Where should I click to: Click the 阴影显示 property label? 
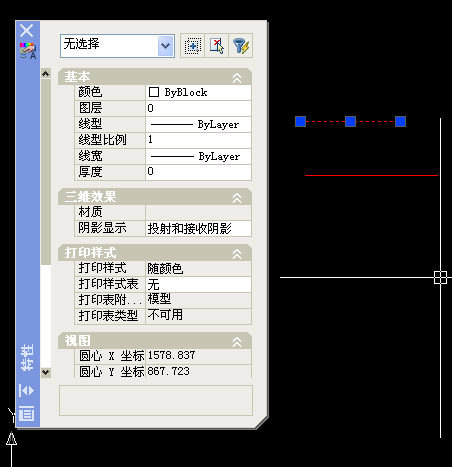[102, 228]
